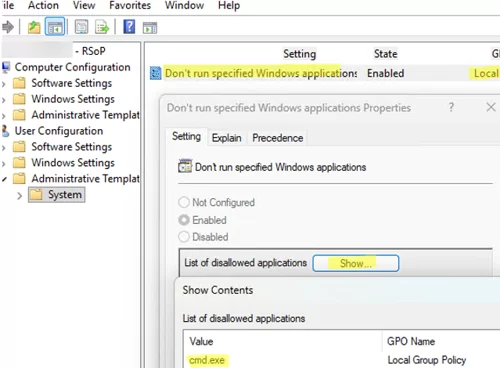The height and width of the screenshot is (368, 500).
Task: Select the Computer Configuration tree node label
Action: pos(72,67)
